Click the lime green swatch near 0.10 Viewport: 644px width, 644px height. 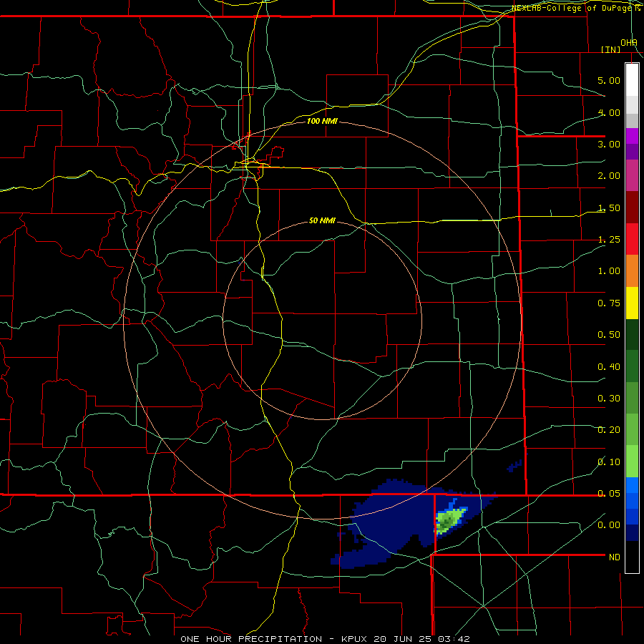pos(632,462)
